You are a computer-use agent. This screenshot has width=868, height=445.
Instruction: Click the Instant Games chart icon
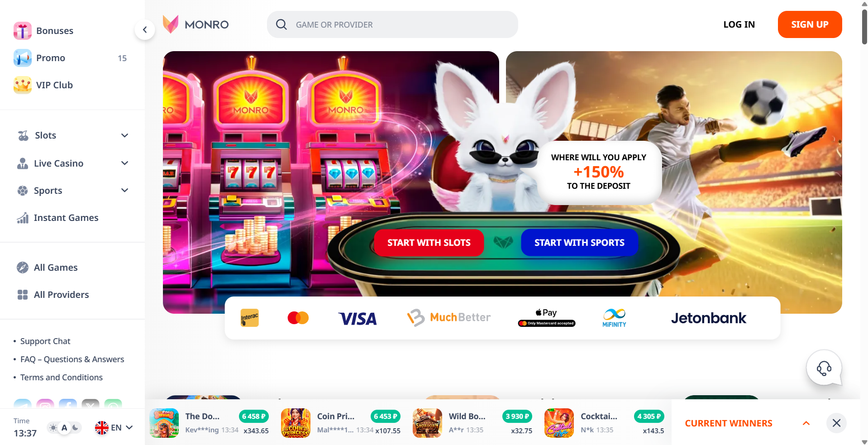point(23,218)
